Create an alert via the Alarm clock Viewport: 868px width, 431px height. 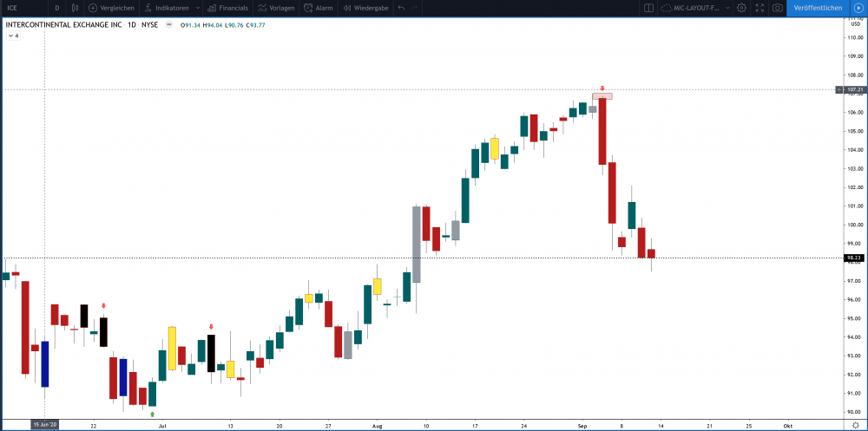[308, 9]
